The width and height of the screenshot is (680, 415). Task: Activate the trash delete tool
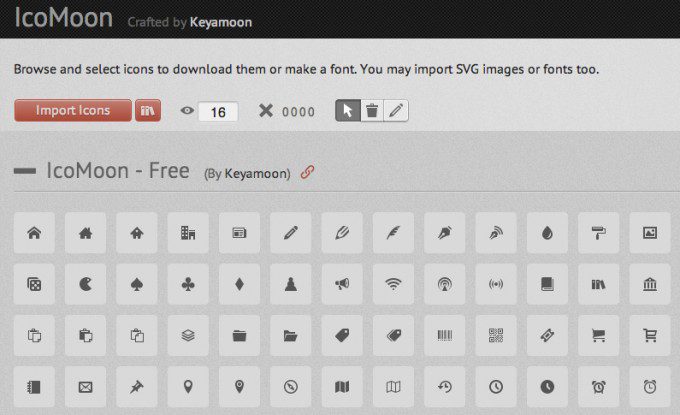[372, 111]
